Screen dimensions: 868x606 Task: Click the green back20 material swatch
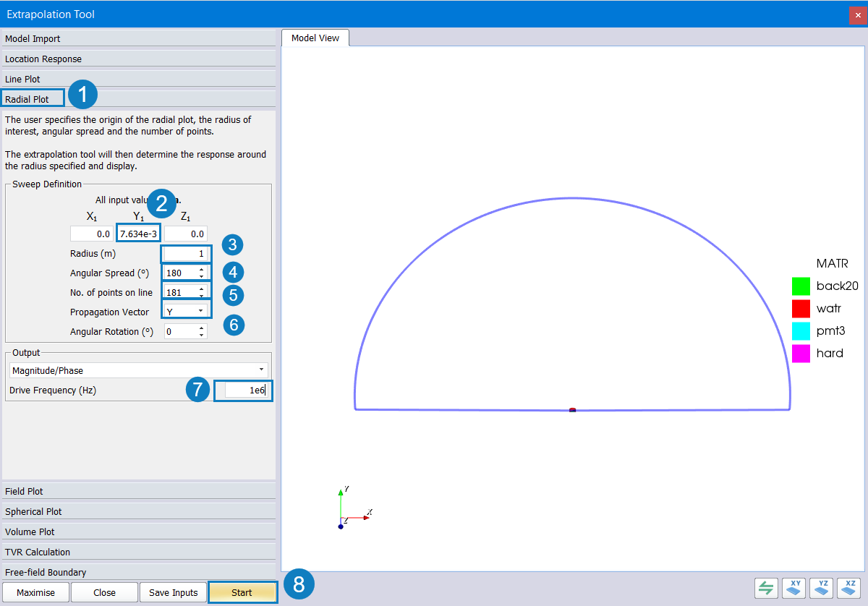[x=801, y=286]
